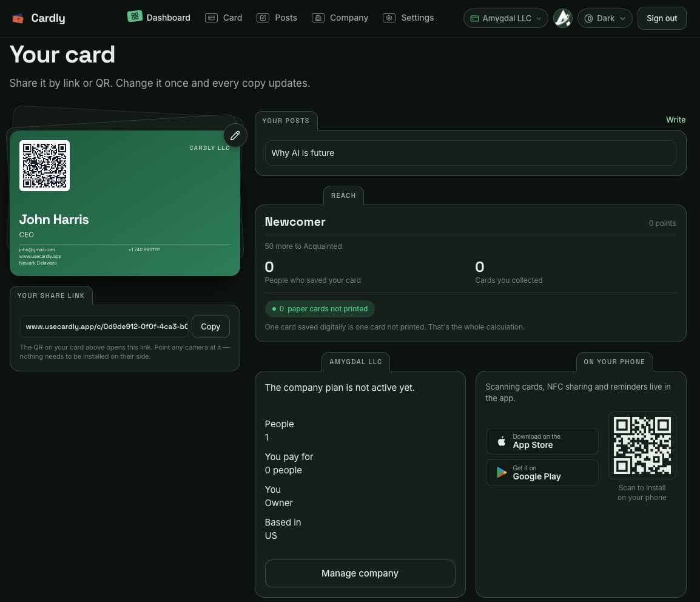Click the Download on the App Store button

[542, 441]
